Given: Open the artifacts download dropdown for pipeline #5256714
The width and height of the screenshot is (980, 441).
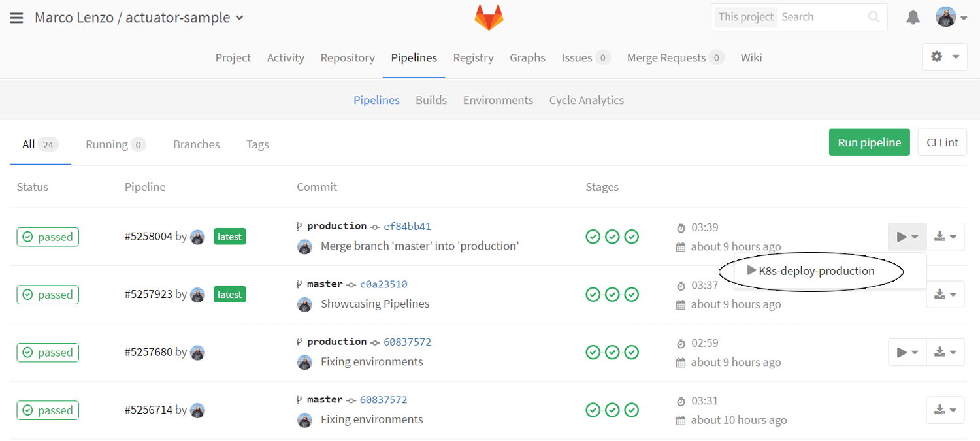Looking at the screenshot, I should coord(945,410).
